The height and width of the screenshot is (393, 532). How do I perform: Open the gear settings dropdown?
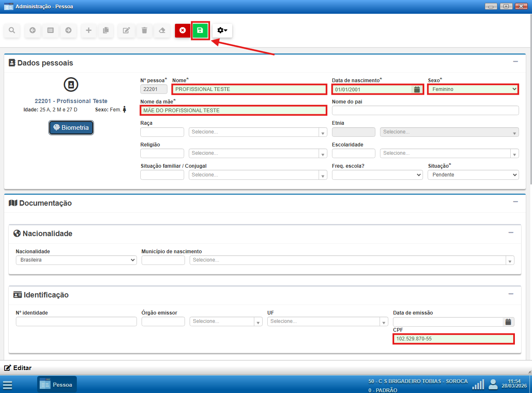[x=222, y=30]
